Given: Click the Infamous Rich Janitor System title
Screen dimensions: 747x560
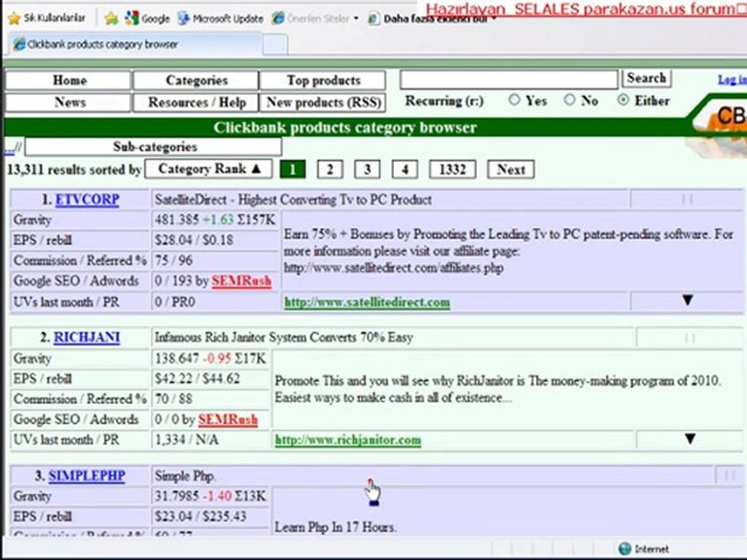Looking at the screenshot, I should pos(283,338).
